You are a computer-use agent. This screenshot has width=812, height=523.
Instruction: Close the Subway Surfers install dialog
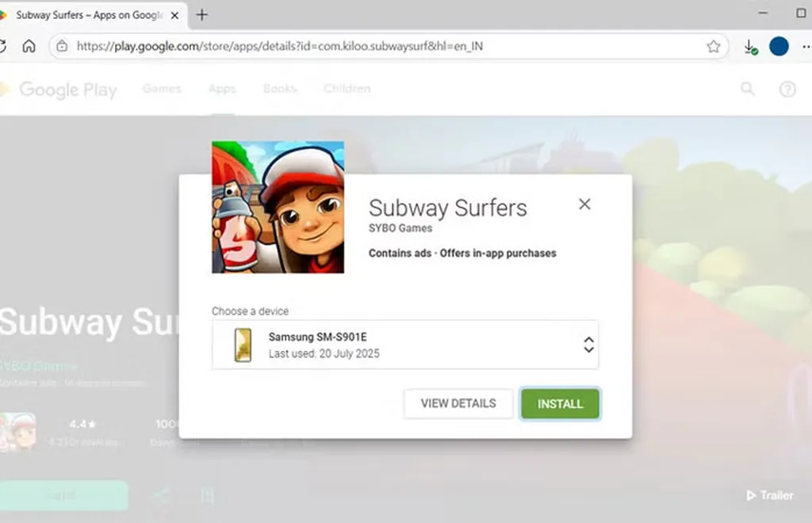click(x=584, y=204)
